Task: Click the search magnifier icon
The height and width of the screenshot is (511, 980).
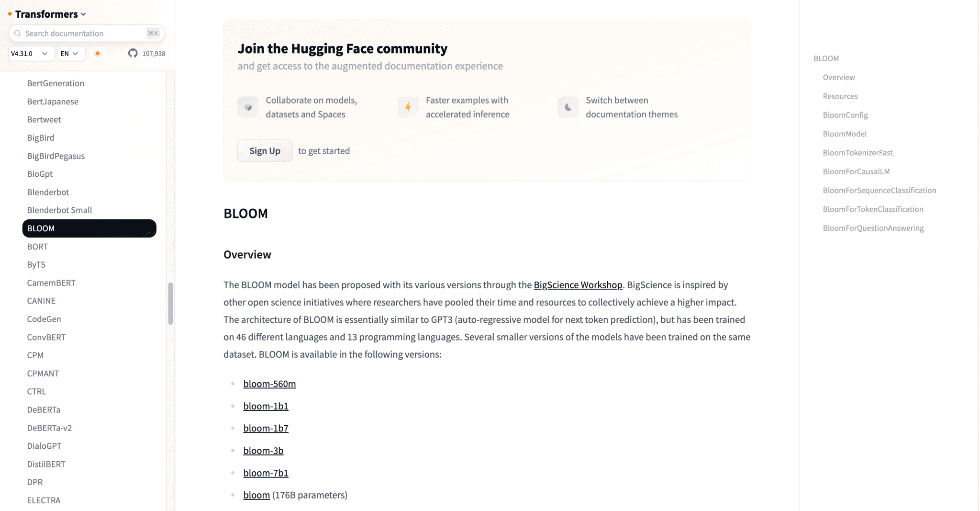Action: (x=18, y=33)
